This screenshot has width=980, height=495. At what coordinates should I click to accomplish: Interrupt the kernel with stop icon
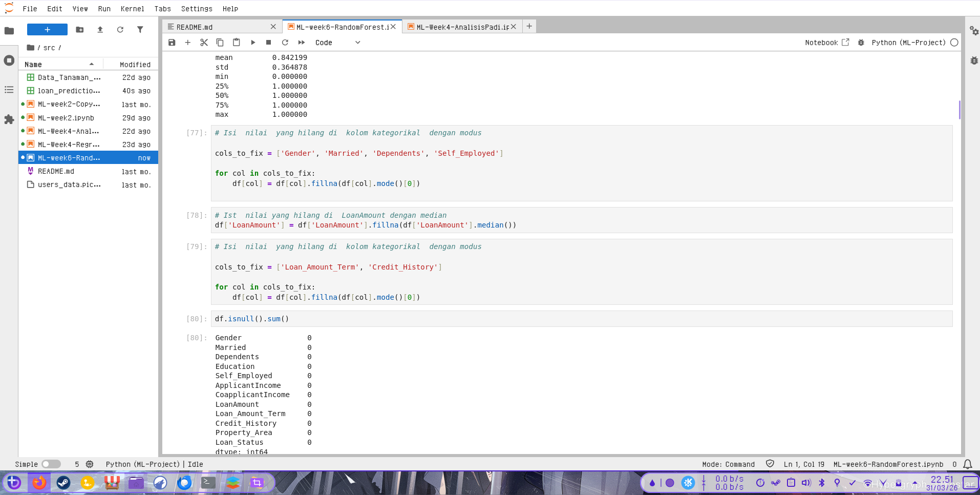pyautogui.click(x=269, y=43)
